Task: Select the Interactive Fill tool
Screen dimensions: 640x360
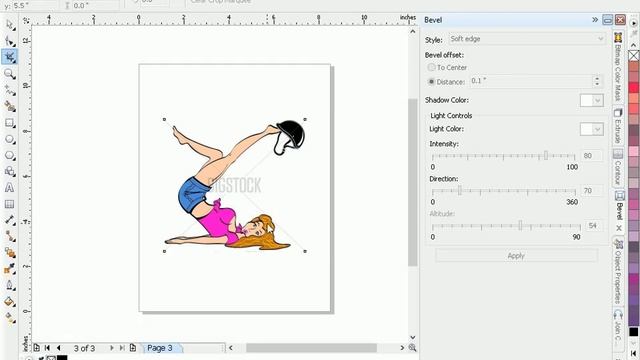Action: coord(9,318)
